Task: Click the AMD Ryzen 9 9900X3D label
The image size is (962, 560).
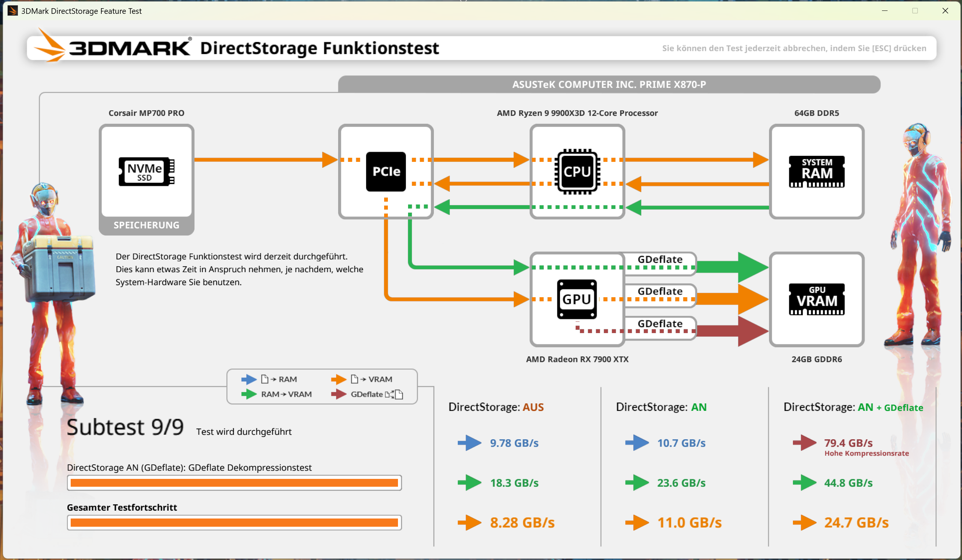Action: click(577, 113)
